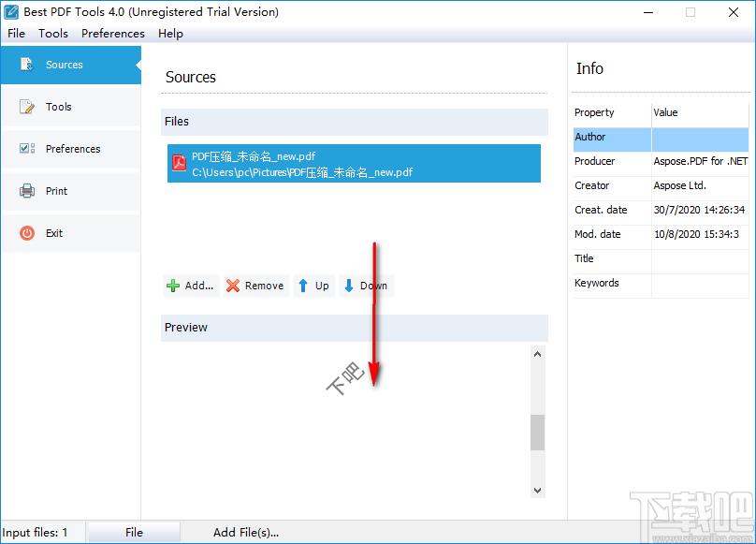Minimize the Best PDF Tools window
The image size is (756, 544).
click(x=648, y=12)
